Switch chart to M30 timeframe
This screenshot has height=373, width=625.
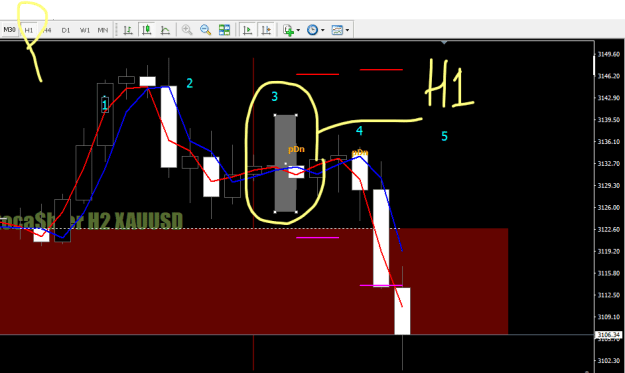click(10, 29)
